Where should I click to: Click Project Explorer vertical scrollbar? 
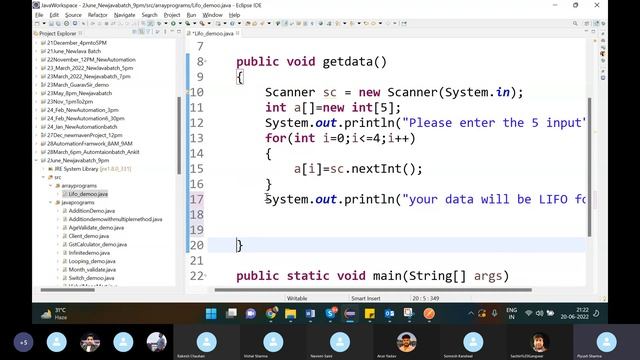pyautogui.click(x=179, y=136)
